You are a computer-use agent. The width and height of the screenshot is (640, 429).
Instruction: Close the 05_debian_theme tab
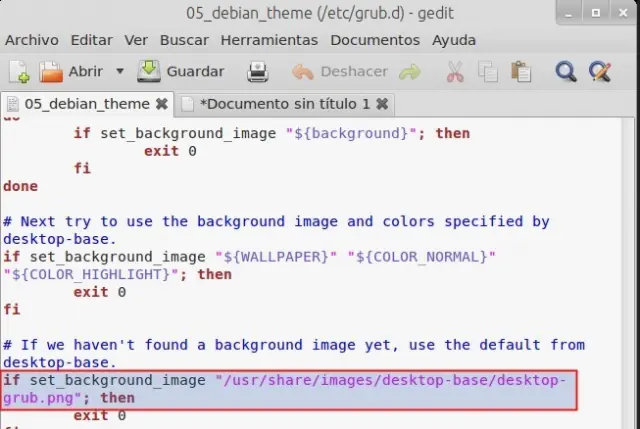coord(162,104)
